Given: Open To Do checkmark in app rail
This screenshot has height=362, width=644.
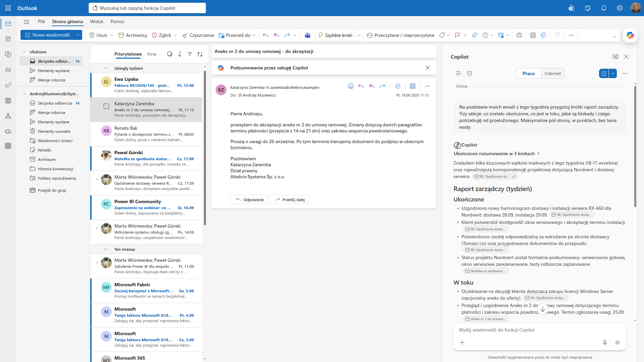Looking at the screenshot, I should pyautogui.click(x=8, y=85).
